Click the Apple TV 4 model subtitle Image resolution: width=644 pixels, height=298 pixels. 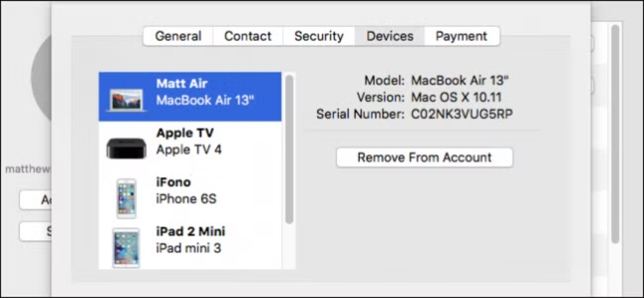(x=189, y=150)
